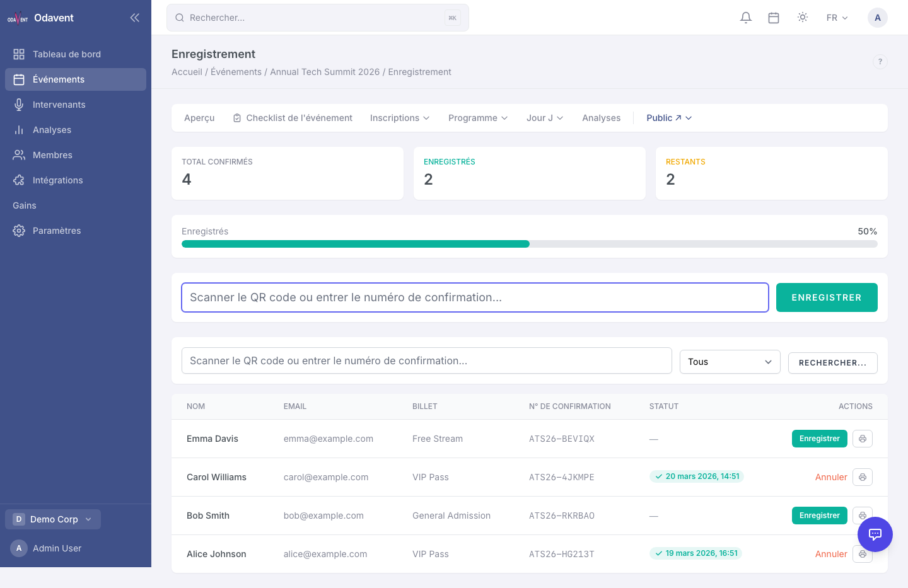Toggle light/dark theme sun icon
The width and height of the screenshot is (908, 588).
click(x=803, y=18)
